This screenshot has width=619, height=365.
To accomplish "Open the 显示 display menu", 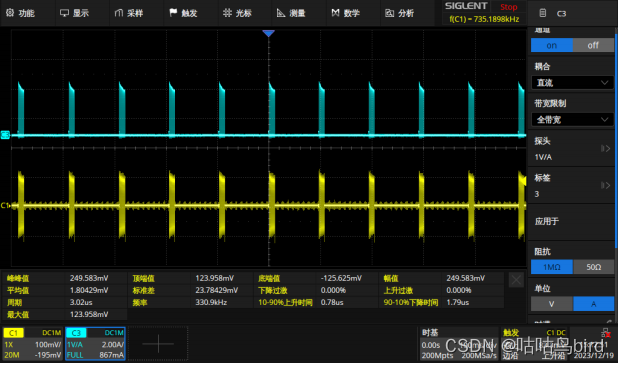I will (75, 13).
